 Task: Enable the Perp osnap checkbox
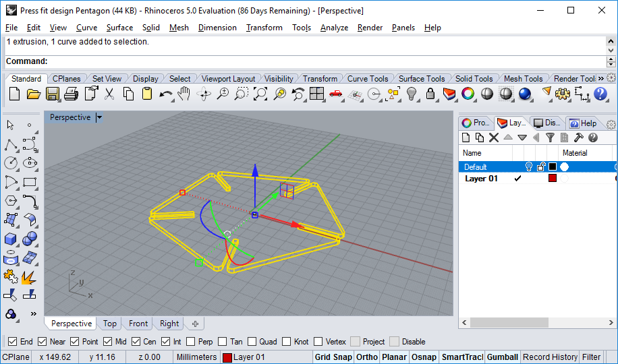pyautogui.click(x=191, y=342)
